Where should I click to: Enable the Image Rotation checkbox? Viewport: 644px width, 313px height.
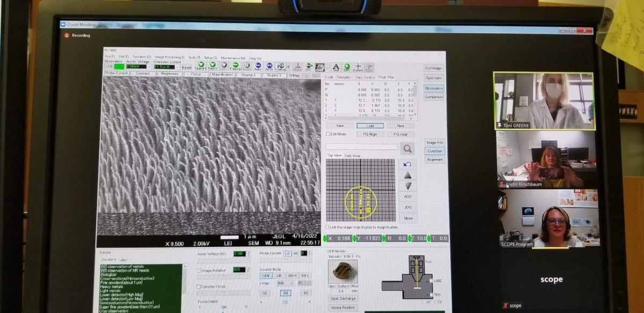(x=200, y=270)
